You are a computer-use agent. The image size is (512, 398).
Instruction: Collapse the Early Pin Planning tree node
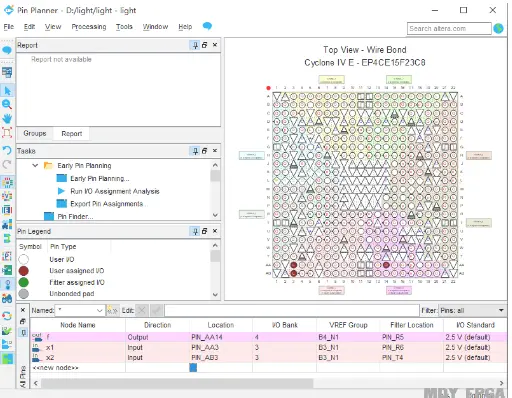[x=35, y=165]
